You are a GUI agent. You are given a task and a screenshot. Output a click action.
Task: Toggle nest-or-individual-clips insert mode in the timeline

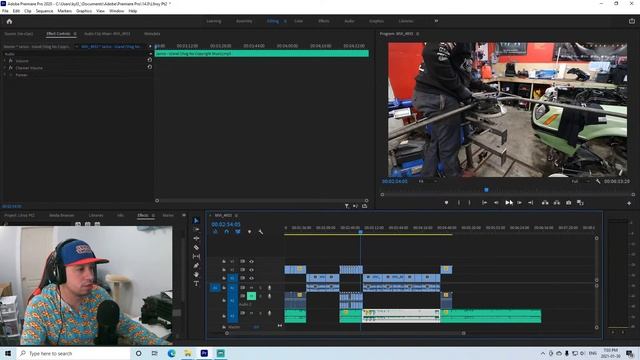215,232
